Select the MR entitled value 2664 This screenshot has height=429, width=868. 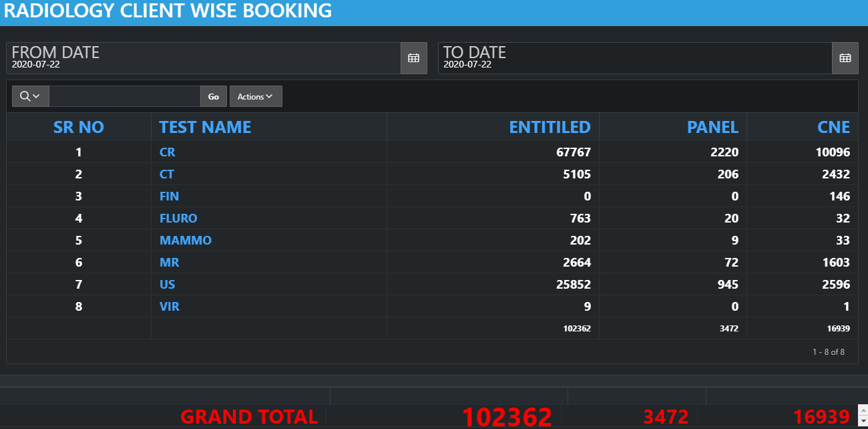577,263
